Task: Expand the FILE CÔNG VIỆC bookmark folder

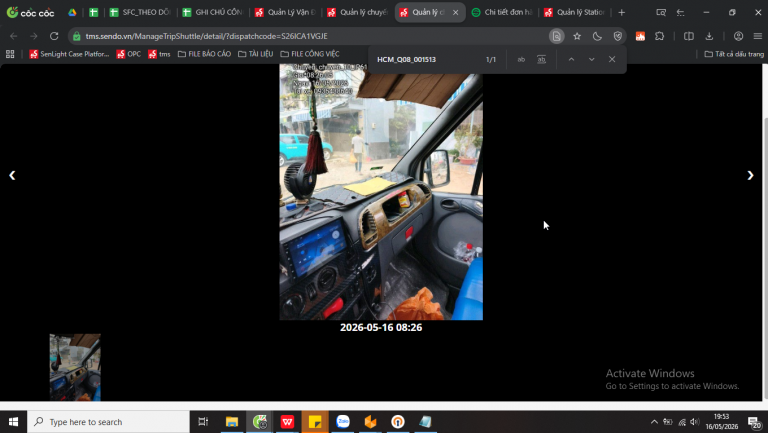Action: coord(310,54)
